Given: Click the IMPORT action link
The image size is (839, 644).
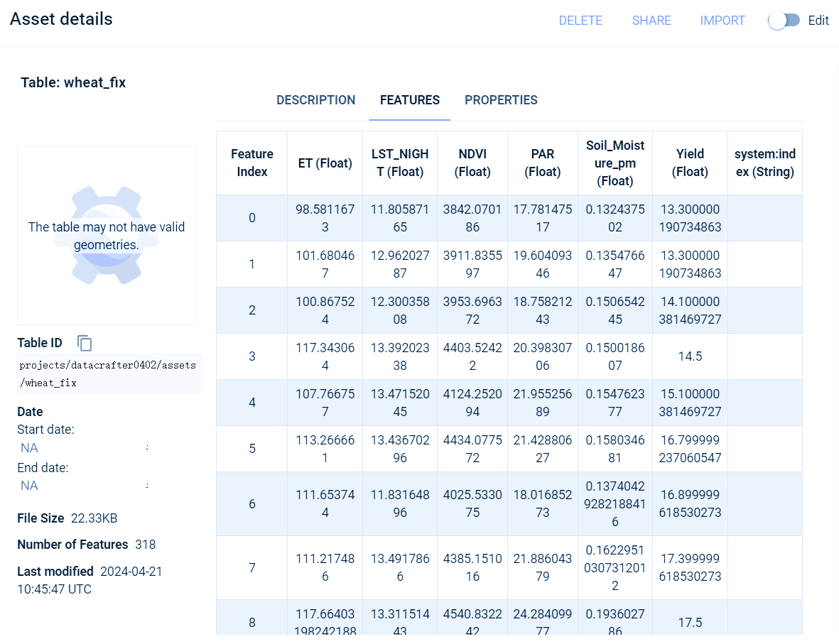Looking at the screenshot, I should point(722,21).
